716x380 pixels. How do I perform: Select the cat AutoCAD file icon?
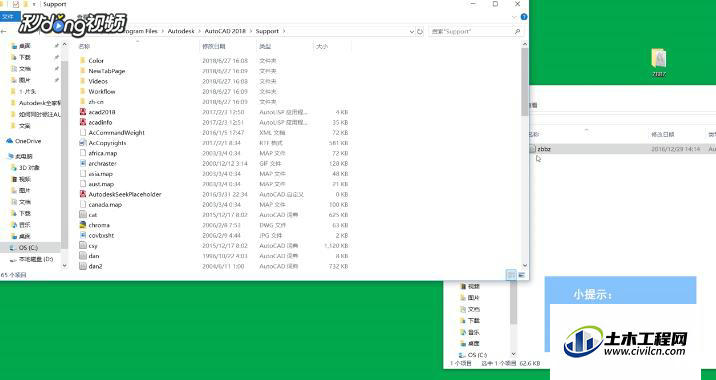[83, 215]
